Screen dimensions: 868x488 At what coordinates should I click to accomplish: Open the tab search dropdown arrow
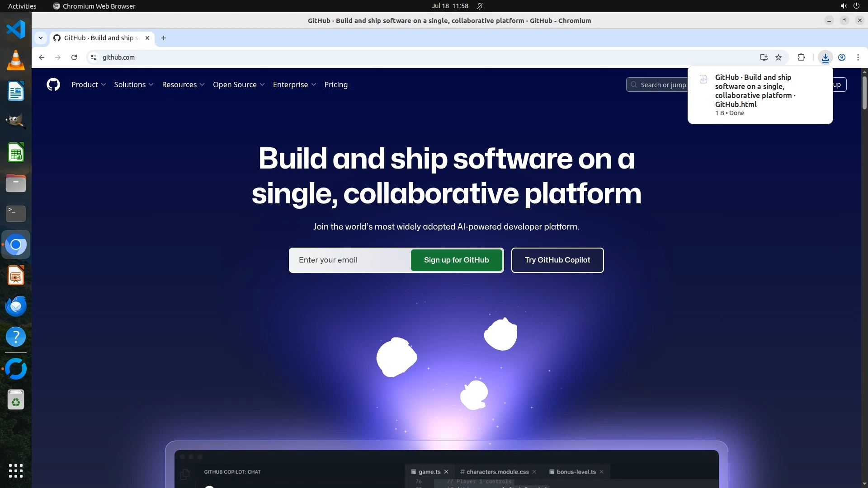pos(41,38)
